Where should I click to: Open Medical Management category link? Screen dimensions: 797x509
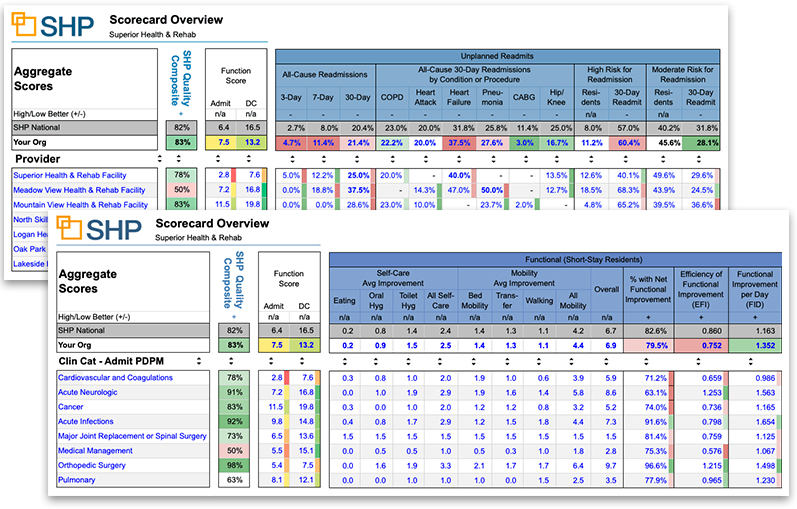(95, 451)
